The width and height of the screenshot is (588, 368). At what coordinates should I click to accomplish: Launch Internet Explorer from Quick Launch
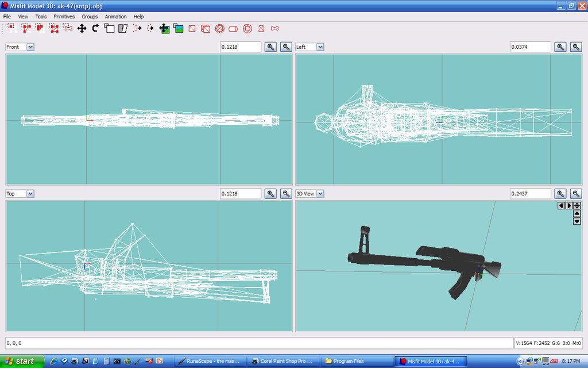coord(54,361)
